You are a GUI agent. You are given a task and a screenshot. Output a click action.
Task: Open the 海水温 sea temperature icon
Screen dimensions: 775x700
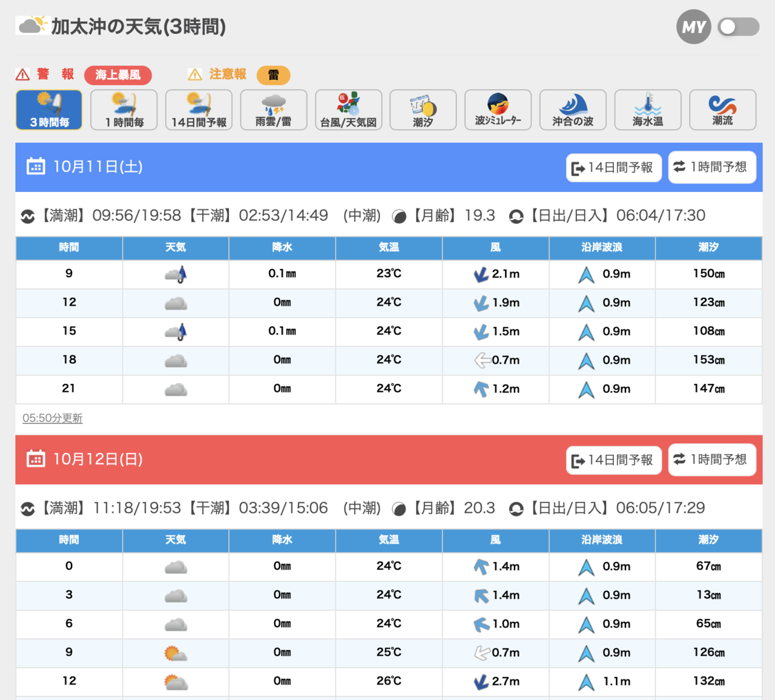click(648, 110)
